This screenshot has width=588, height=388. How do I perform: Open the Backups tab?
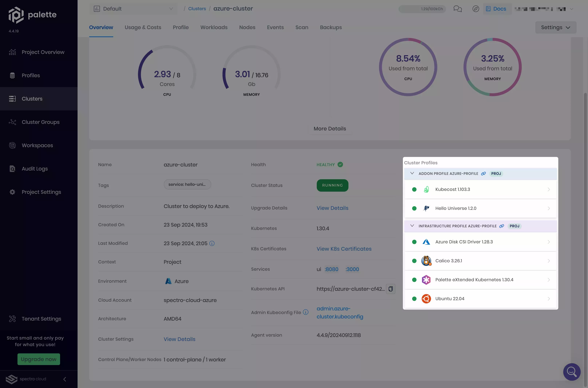coord(331,28)
